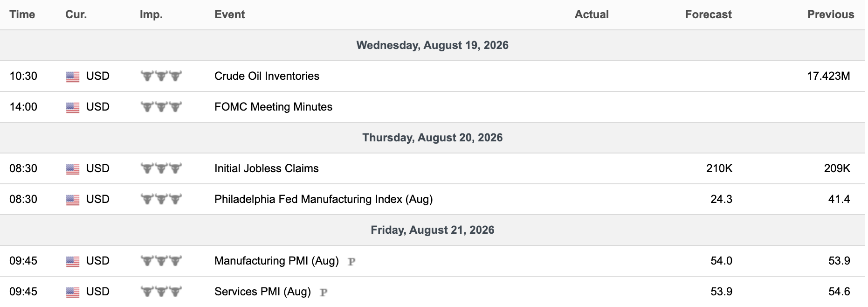The image size is (868, 307).
Task: Click the importance bulls for Manufacturing PMI row
Action: pyautogui.click(x=161, y=261)
